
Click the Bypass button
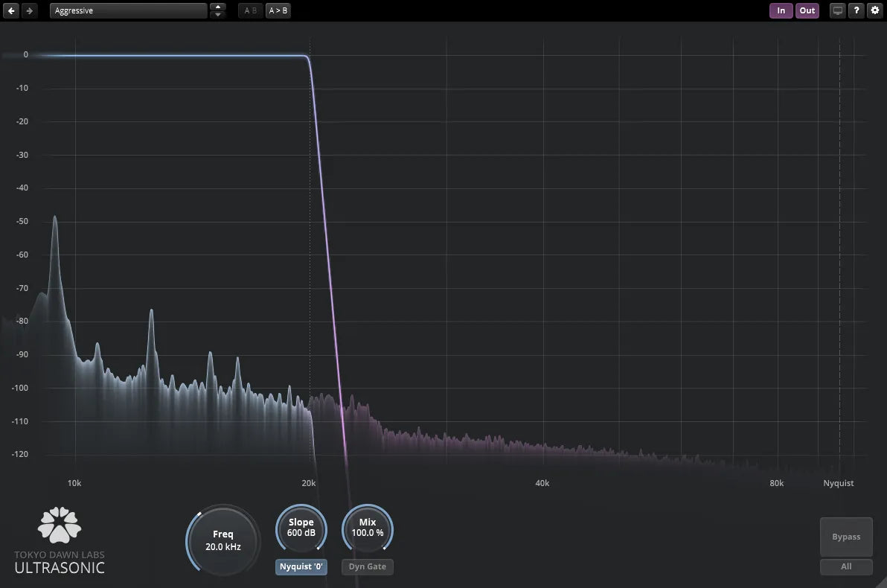[x=845, y=536]
